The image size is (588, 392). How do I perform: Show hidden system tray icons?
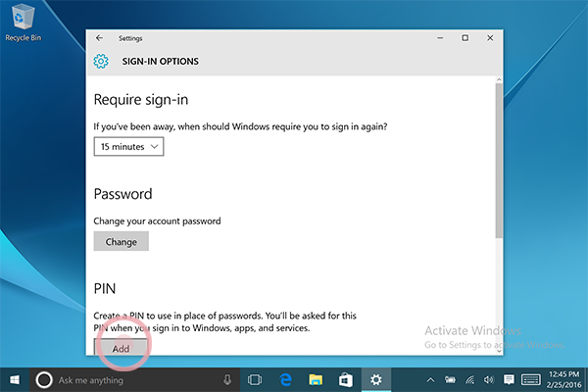(x=430, y=380)
